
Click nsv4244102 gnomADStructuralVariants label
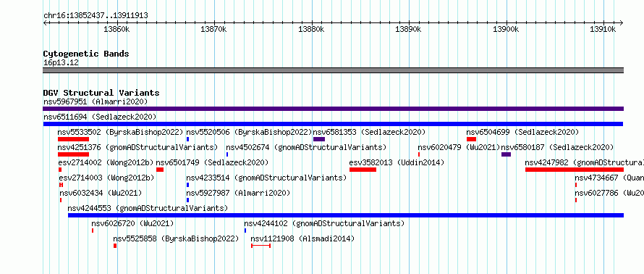coord(324,223)
